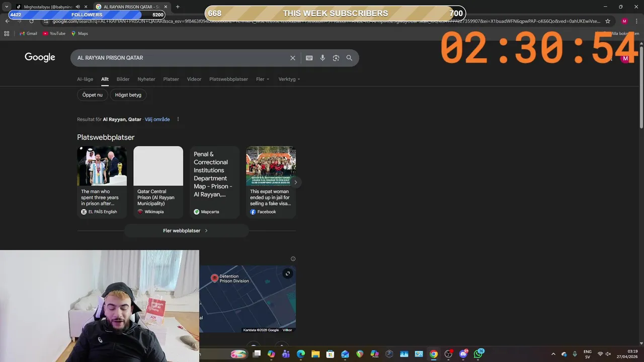
Task: Submit search with the magnifier icon
Action: click(x=349, y=58)
